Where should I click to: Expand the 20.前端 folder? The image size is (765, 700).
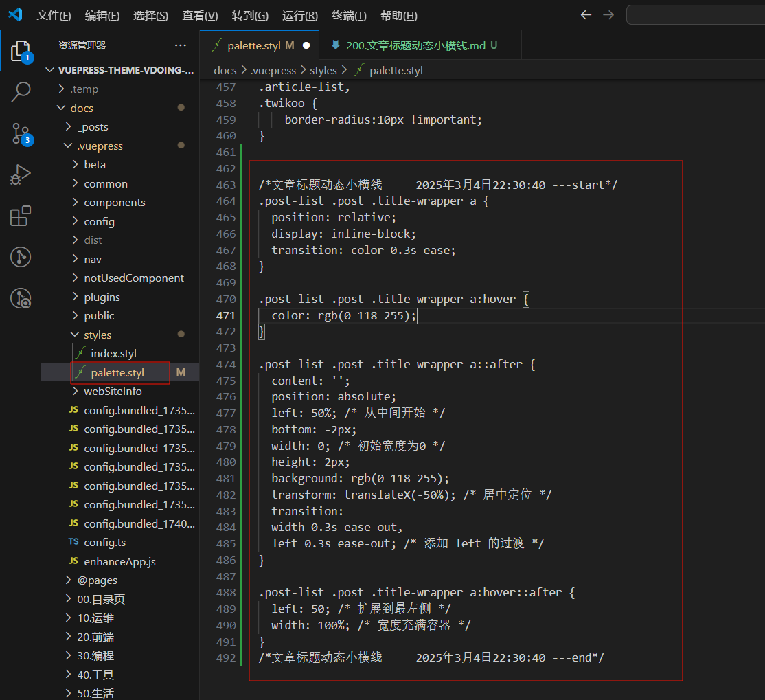120,637
